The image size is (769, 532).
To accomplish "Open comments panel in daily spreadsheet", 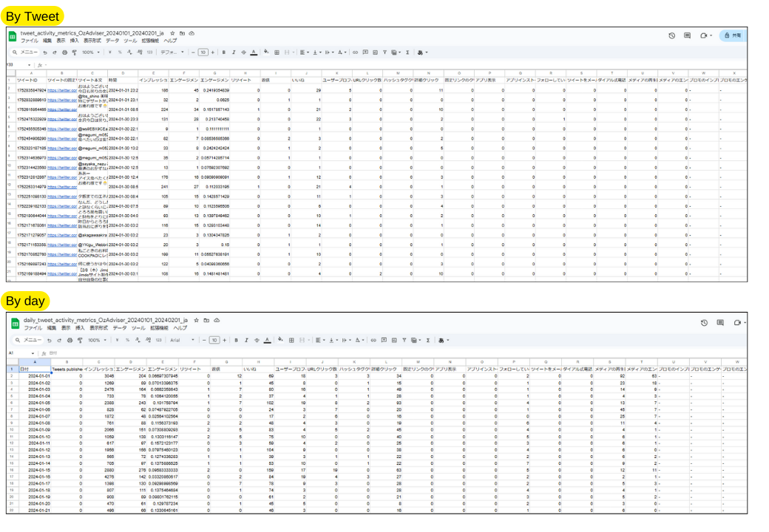I will click(x=720, y=323).
